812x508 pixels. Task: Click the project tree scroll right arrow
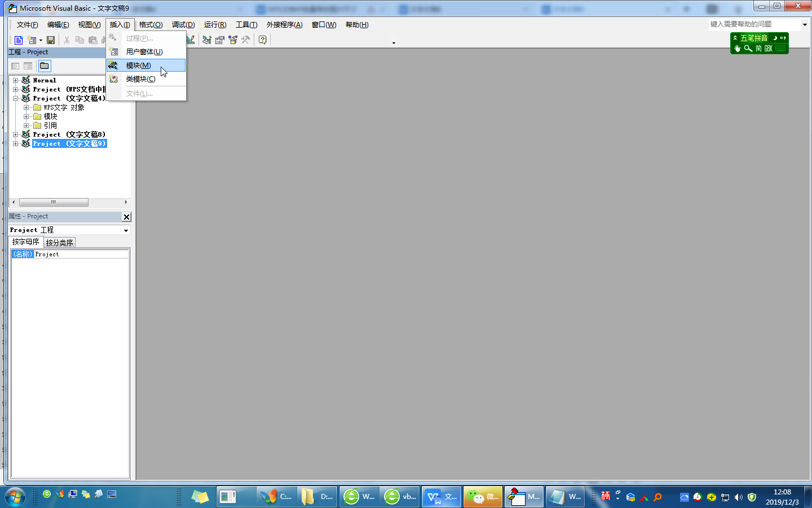126,202
